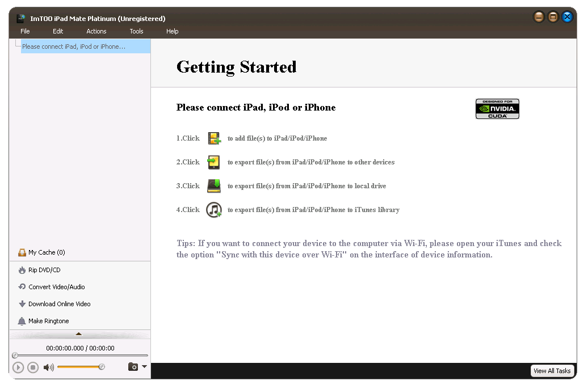Viewport: 588px width, 385px height.
Task: Open the File menu
Action: pos(25,31)
